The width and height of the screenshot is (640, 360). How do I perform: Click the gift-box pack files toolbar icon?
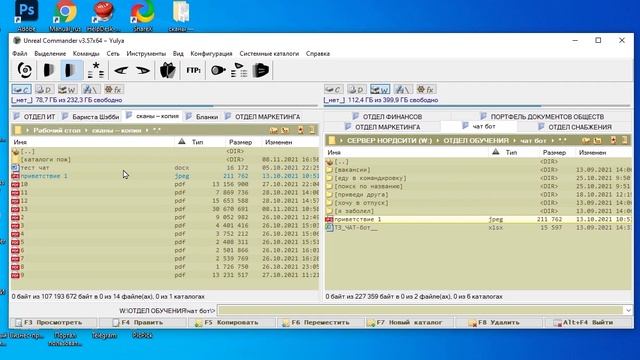click(167, 70)
